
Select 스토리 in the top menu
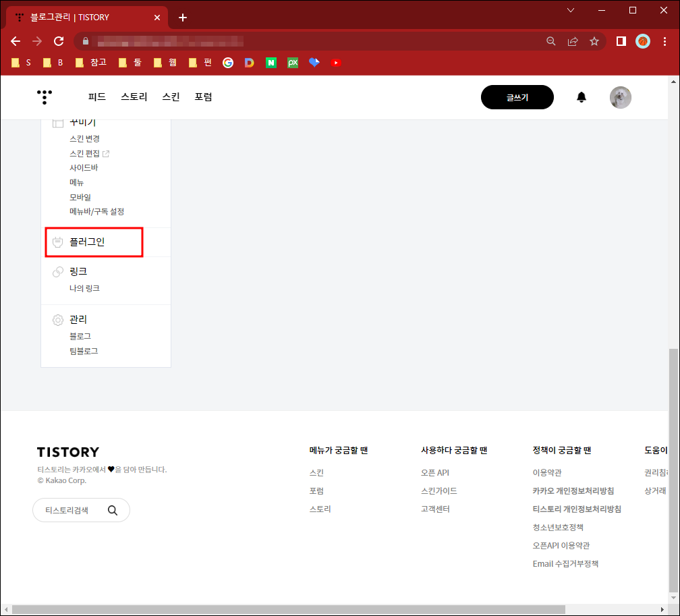133,96
